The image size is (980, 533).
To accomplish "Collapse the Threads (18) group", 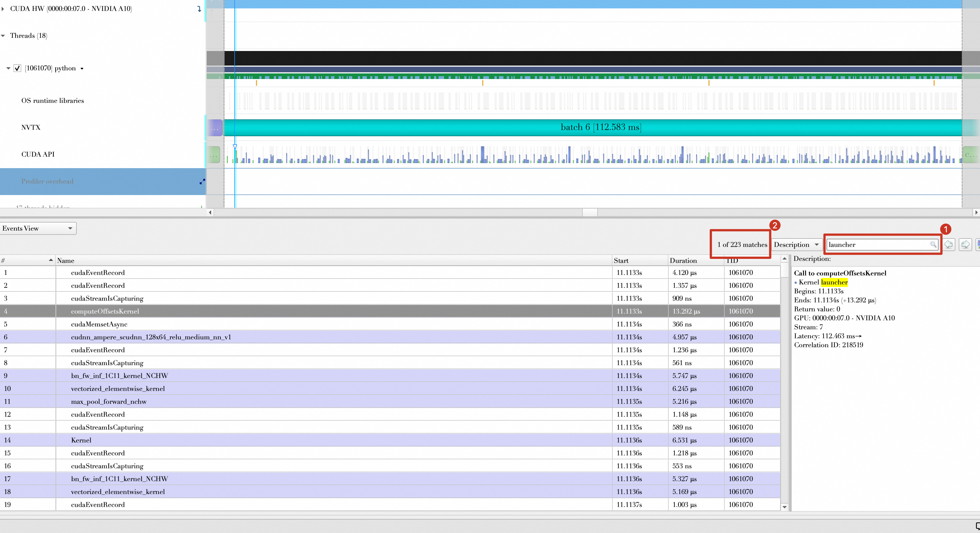I will 3,36.
